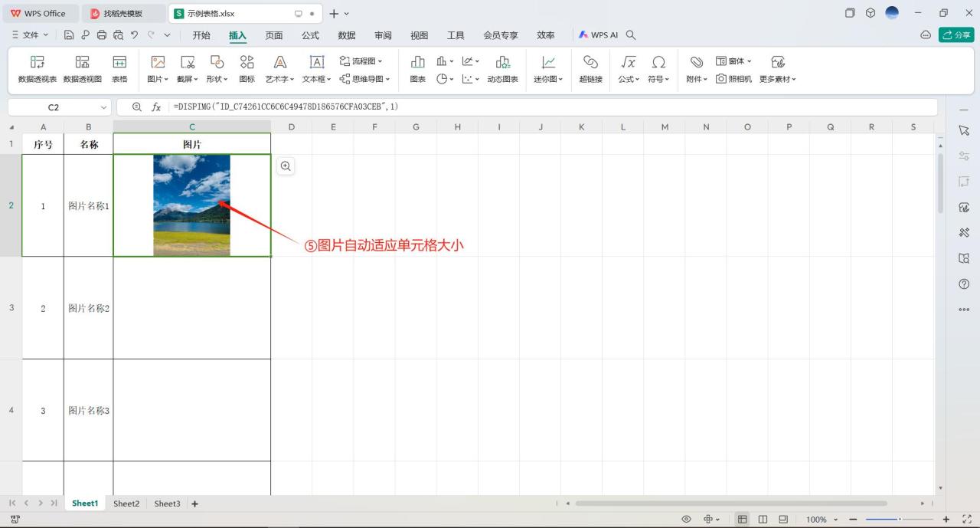Toggle eye protection mode in status bar
This screenshot has width=980, height=528.
(686, 519)
